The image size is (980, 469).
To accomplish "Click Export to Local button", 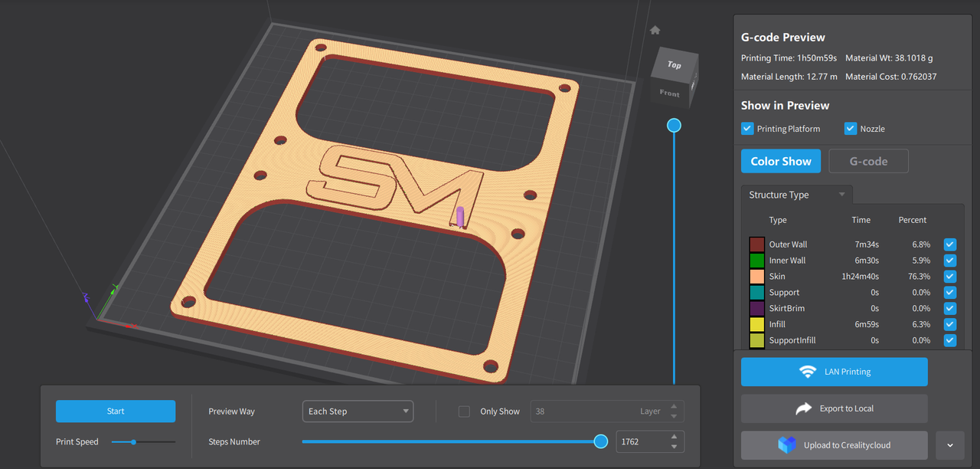I will pos(835,408).
